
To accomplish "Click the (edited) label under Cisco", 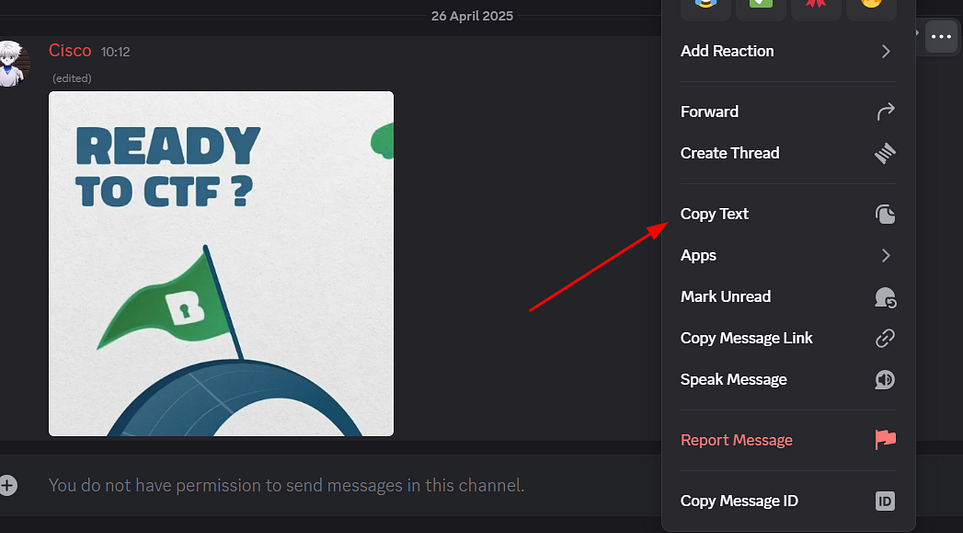I will point(72,79).
